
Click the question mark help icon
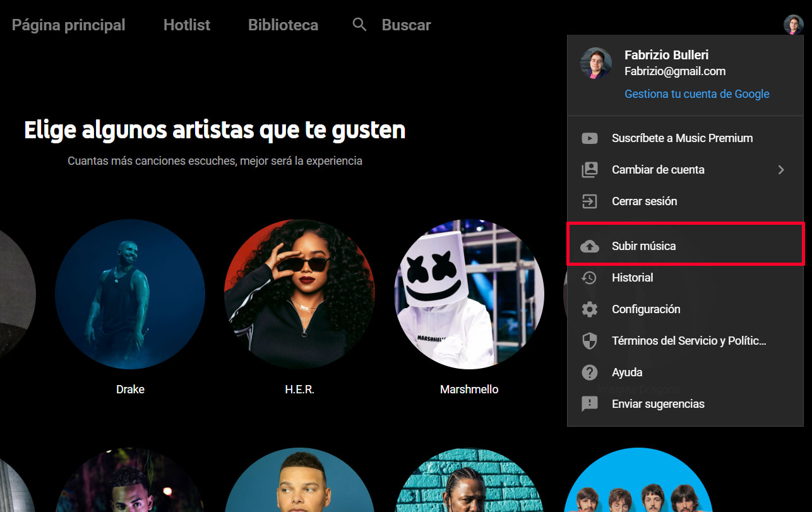point(590,372)
